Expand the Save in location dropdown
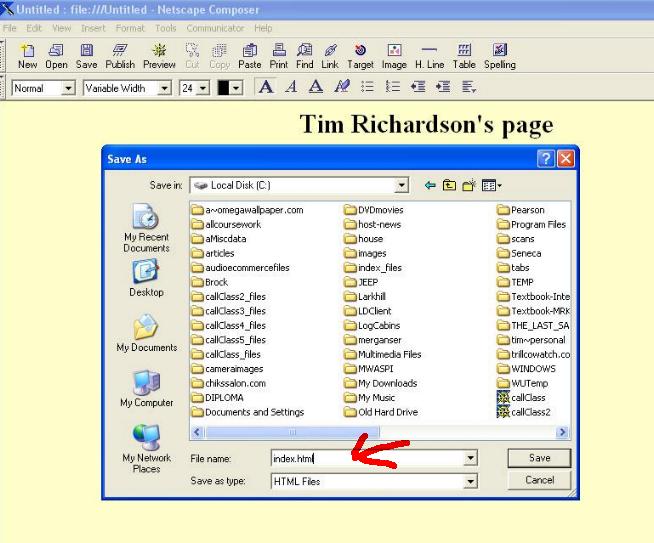 [401, 185]
